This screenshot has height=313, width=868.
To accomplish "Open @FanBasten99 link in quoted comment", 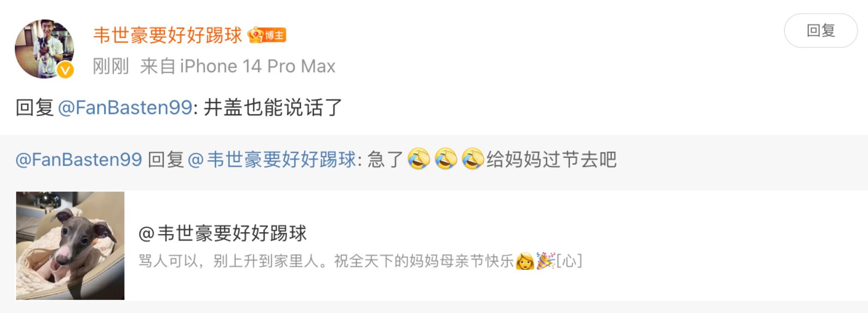I will [79, 160].
